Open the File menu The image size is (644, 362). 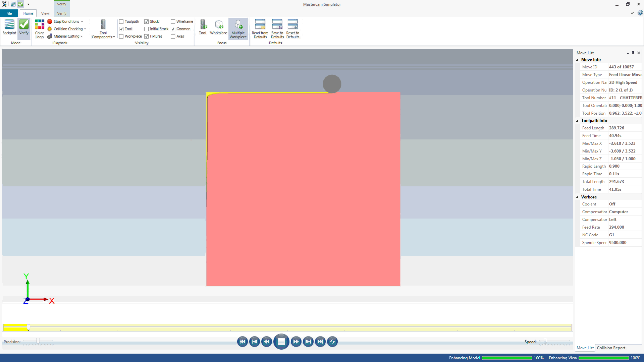(x=9, y=13)
